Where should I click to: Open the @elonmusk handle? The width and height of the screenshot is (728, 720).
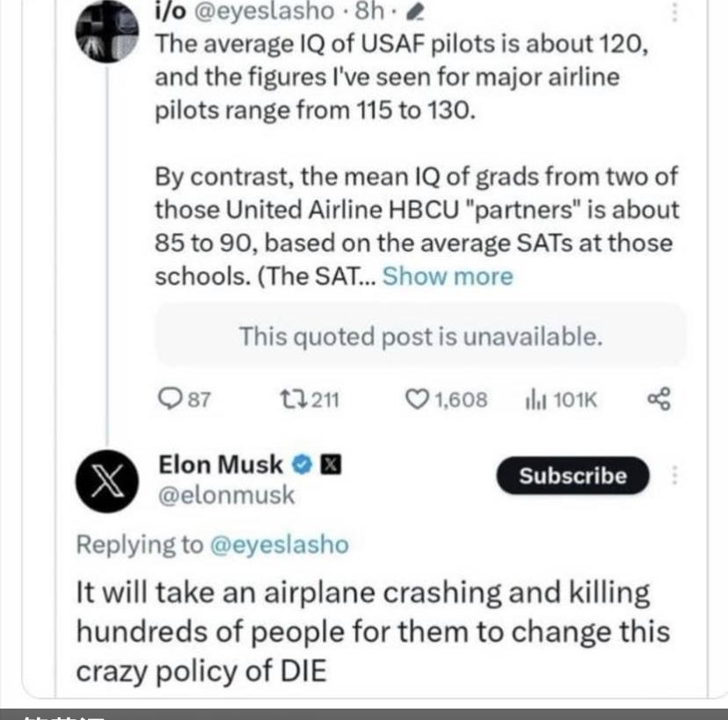tap(226, 495)
